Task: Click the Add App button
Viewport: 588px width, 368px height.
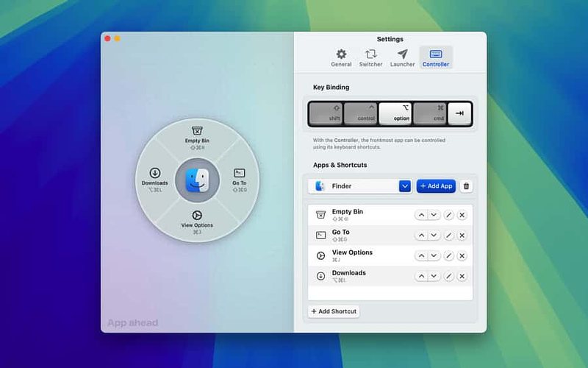Action: coord(436,186)
